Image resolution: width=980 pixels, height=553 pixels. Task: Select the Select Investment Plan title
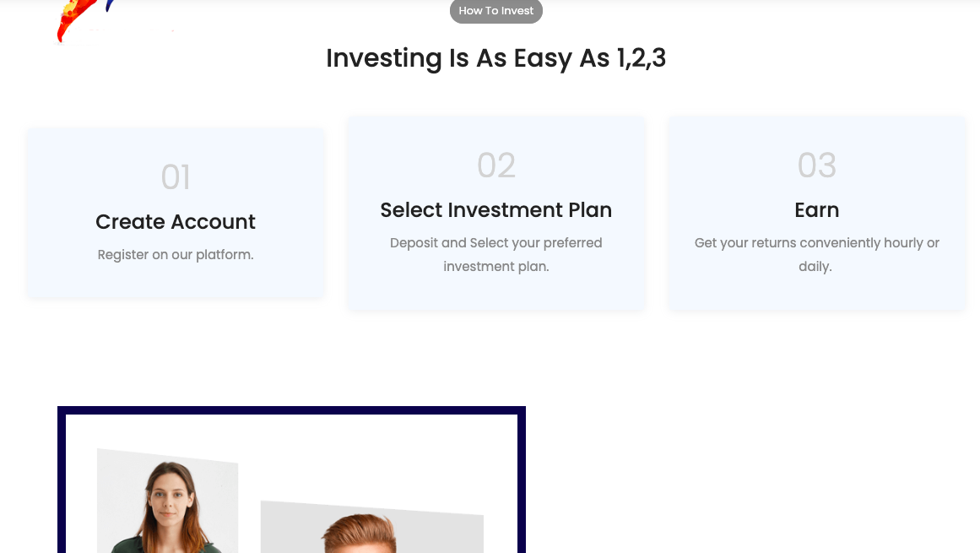pyautogui.click(x=496, y=210)
